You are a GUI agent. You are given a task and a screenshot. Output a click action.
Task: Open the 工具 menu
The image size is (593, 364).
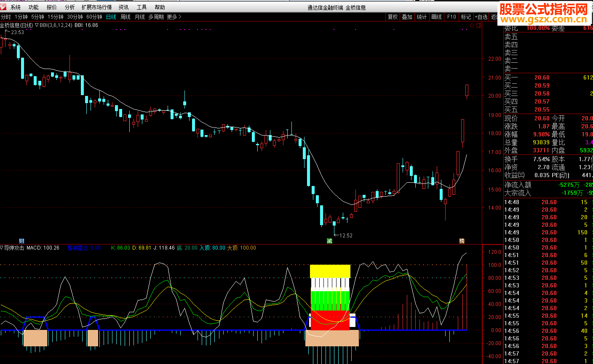click(x=142, y=7)
